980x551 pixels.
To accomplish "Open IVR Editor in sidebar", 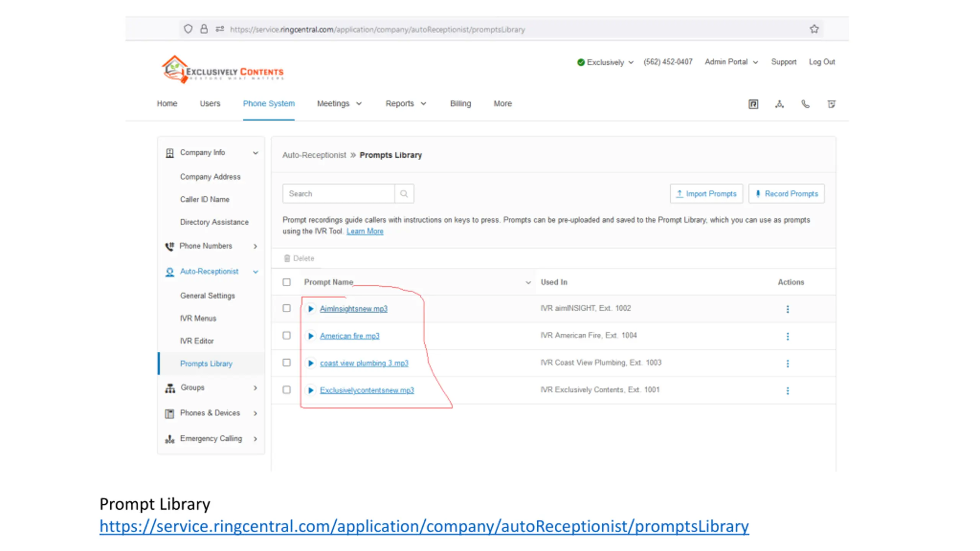I will point(197,341).
